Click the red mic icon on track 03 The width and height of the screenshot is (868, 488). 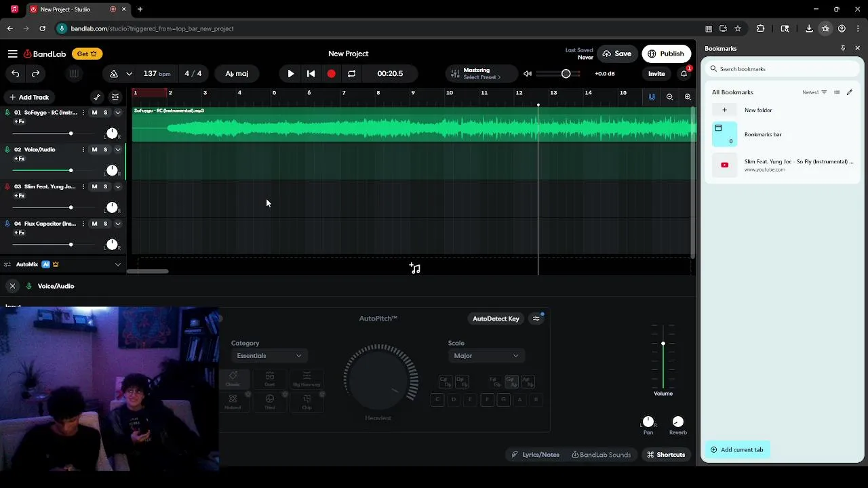(7, 186)
